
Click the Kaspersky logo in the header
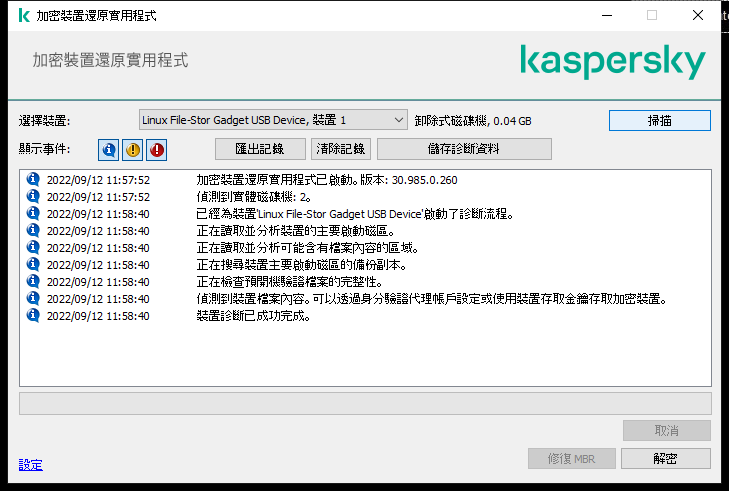613,62
